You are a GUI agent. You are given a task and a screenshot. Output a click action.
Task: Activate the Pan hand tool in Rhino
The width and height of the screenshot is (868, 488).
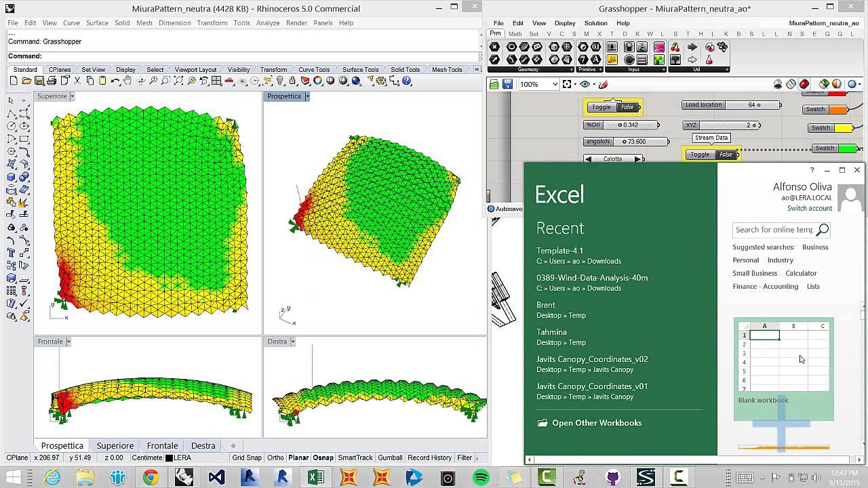tap(127, 81)
